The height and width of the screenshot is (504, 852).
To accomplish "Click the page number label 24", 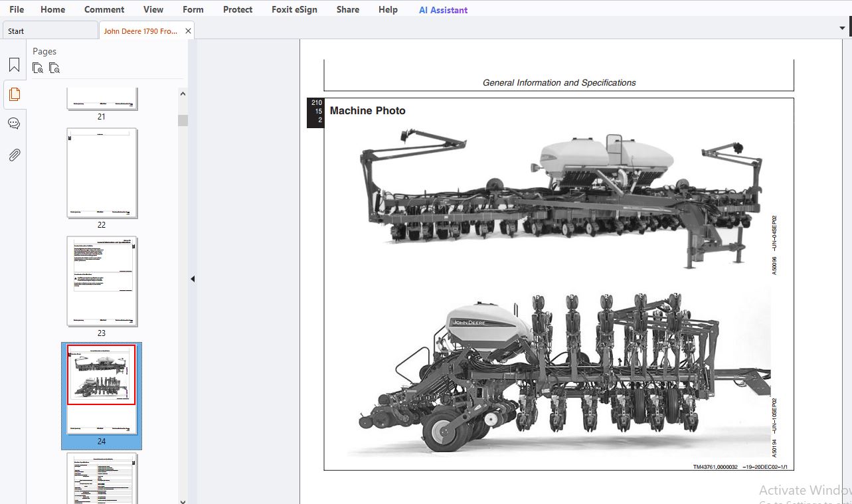I will 102,442.
